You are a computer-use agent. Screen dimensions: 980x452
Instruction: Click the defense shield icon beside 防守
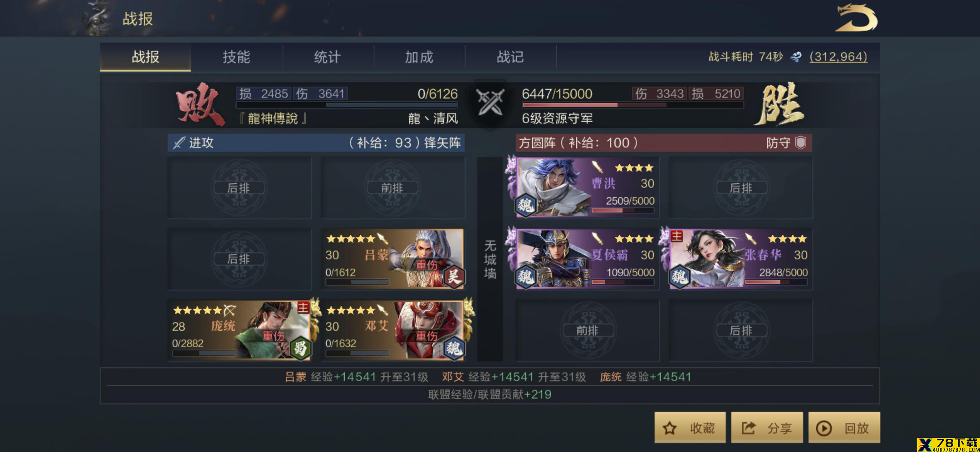pos(801,143)
